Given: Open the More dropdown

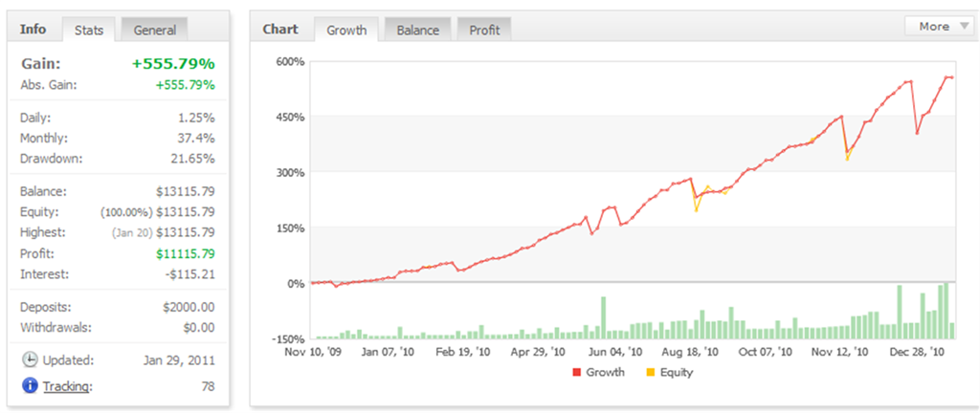Looking at the screenshot, I should click(x=939, y=26).
